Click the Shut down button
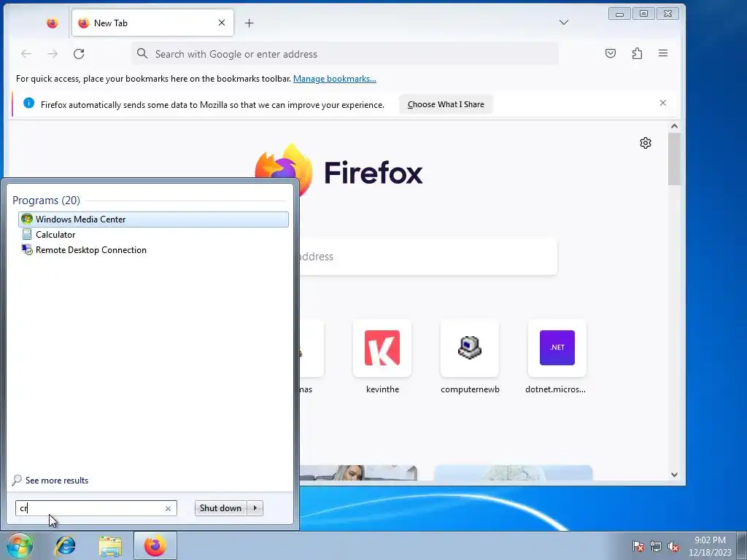This screenshot has height=560, width=747. (220, 508)
